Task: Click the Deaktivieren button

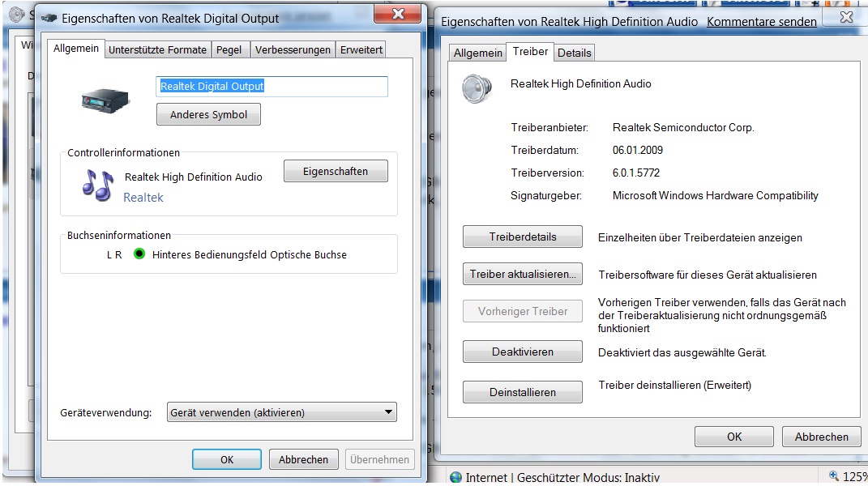Action: [523, 352]
